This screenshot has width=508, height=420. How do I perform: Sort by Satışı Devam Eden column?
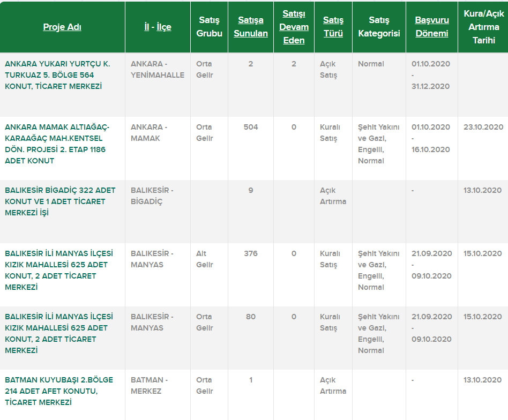click(x=294, y=27)
